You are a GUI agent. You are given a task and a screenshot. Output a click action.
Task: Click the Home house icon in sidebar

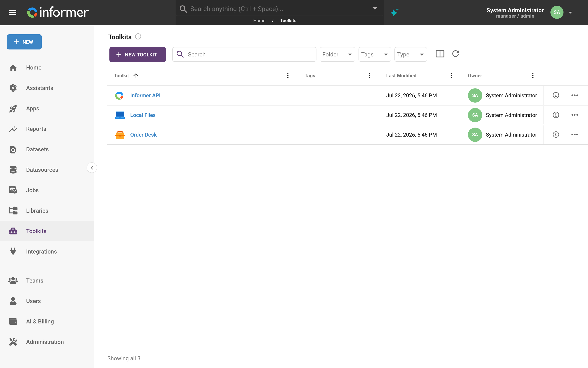click(x=13, y=68)
